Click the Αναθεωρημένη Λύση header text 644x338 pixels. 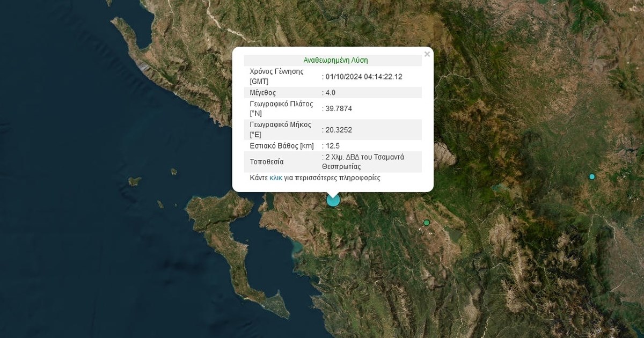[x=336, y=60]
